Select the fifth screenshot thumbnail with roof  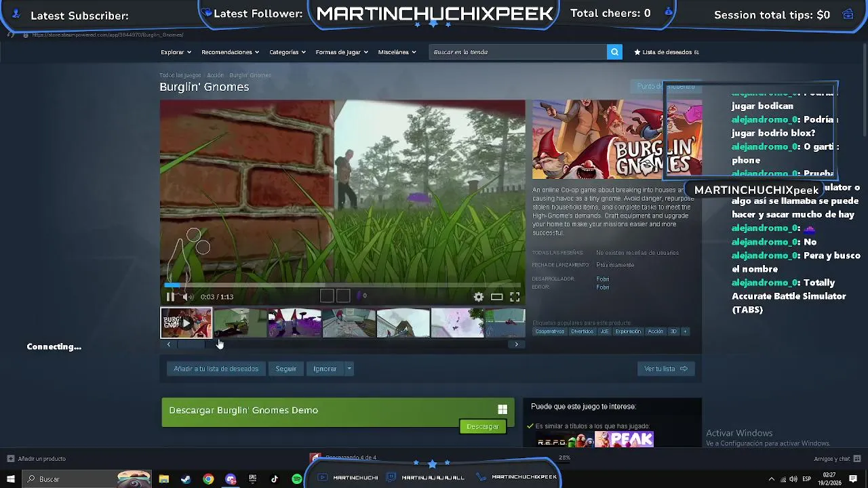403,323
